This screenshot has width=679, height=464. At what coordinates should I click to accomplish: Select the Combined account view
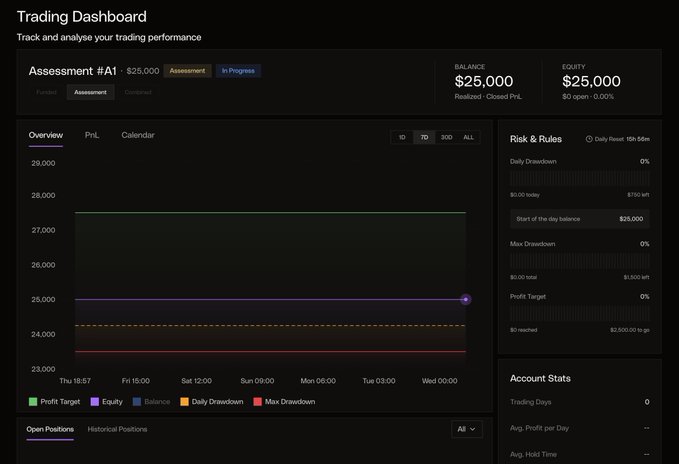pos(138,92)
